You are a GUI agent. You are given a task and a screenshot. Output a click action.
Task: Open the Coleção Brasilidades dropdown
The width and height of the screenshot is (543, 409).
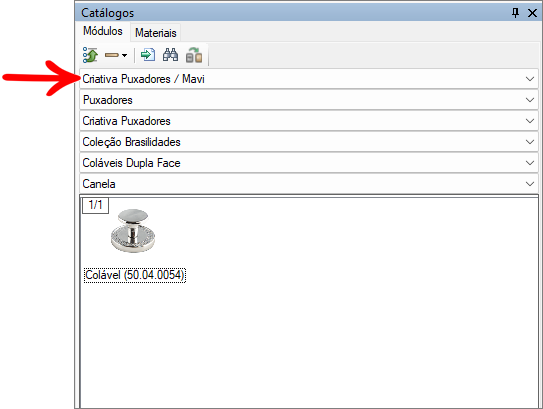(309, 142)
